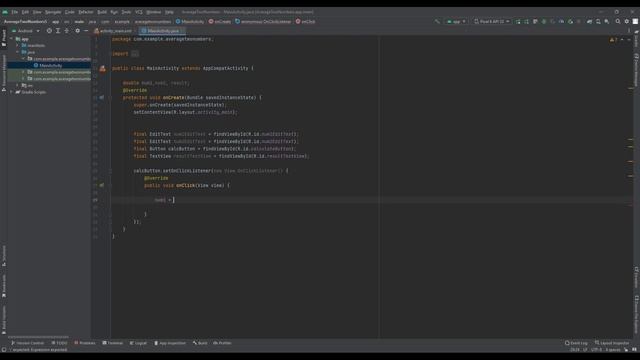Click the Sync Project with Gradle icon
Screen dimensions: 640x360
(589, 21)
